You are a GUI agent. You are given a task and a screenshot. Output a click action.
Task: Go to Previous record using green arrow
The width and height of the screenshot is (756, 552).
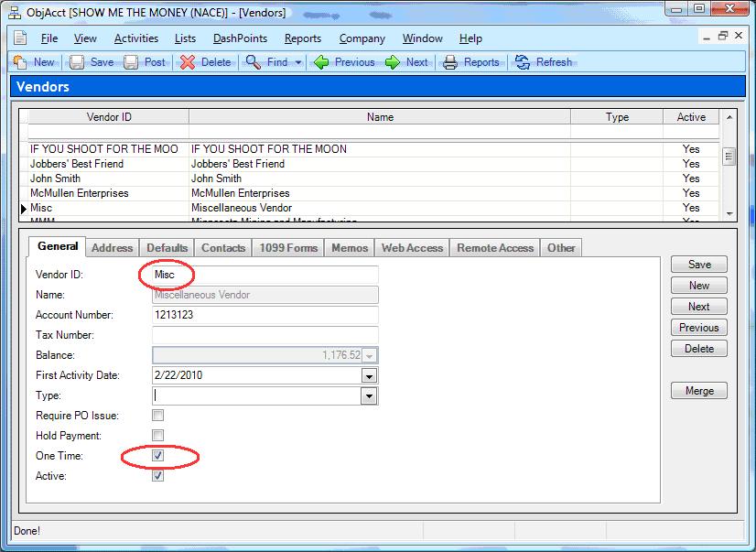click(x=321, y=62)
